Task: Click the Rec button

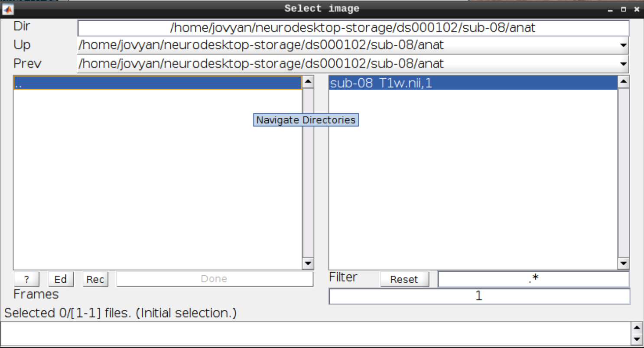Action: point(95,279)
